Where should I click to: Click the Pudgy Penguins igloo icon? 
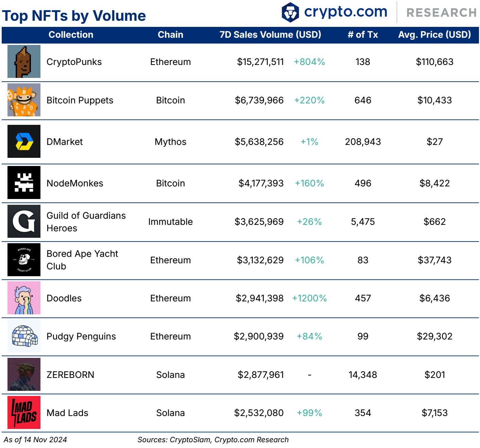[x=24, y=336]
